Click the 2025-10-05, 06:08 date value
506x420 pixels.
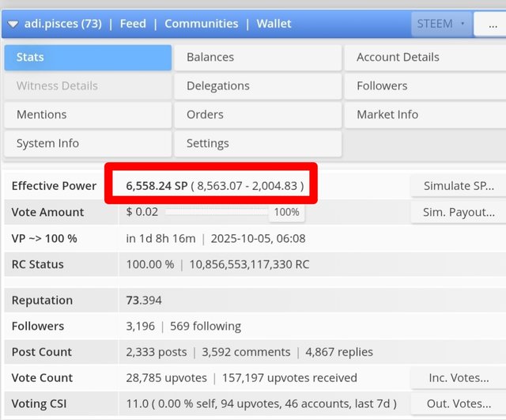click(259, 239)
